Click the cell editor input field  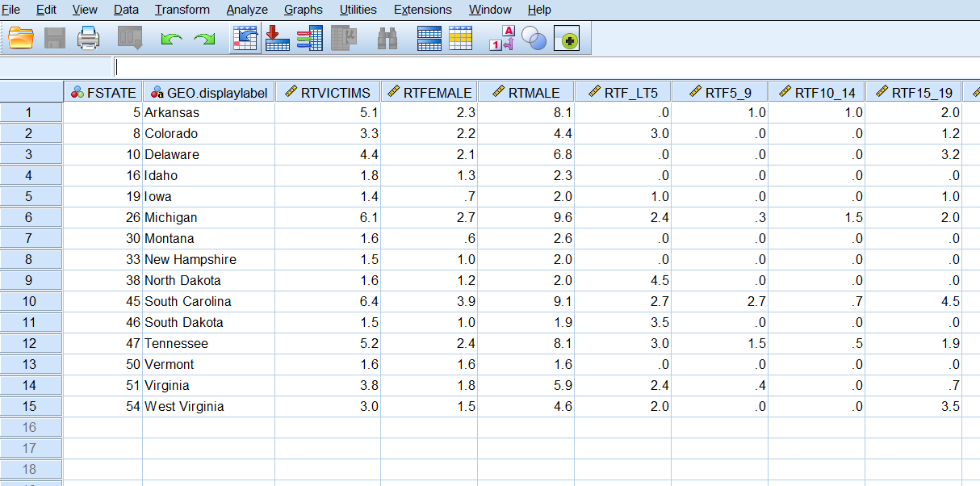pyautogui.click(x=484, y=67)
